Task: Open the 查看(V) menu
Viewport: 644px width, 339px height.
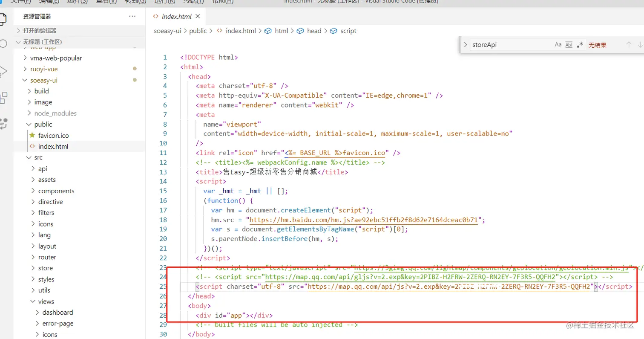Action: 106,1
